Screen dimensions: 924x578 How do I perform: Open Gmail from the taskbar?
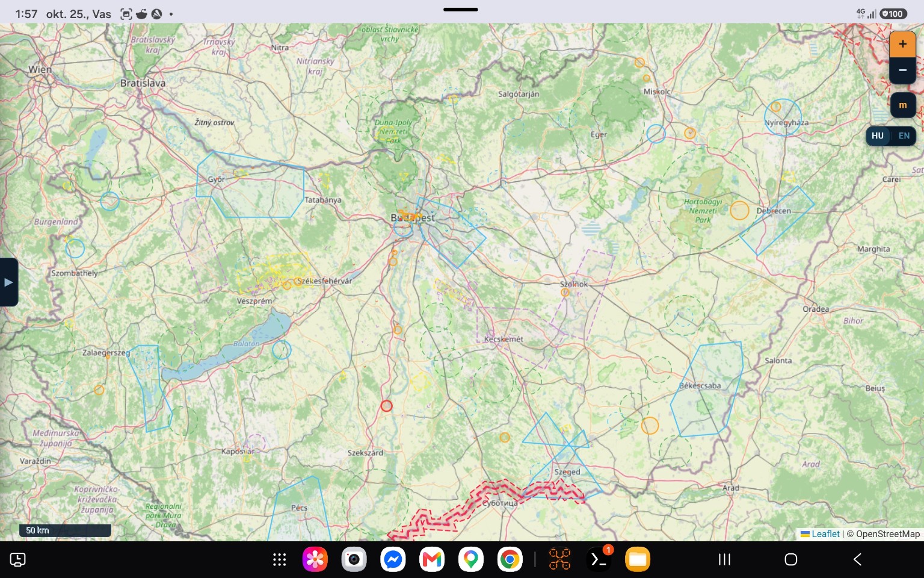coord(432,560)
